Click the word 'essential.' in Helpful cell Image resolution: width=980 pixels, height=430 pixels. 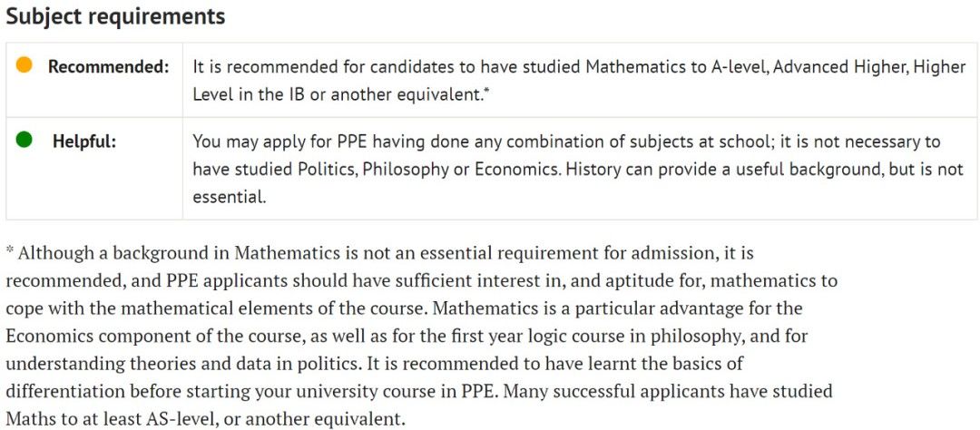click(x=230, y=197)
